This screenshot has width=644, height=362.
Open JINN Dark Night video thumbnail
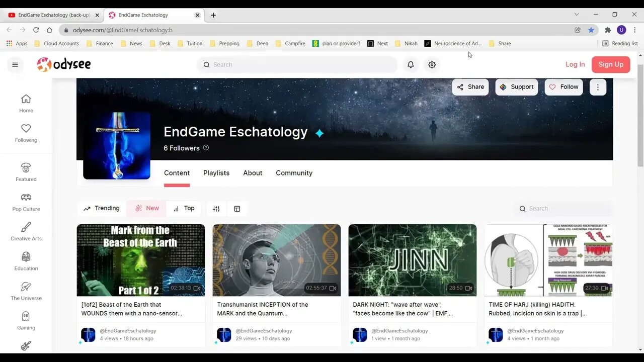point(413,260)
